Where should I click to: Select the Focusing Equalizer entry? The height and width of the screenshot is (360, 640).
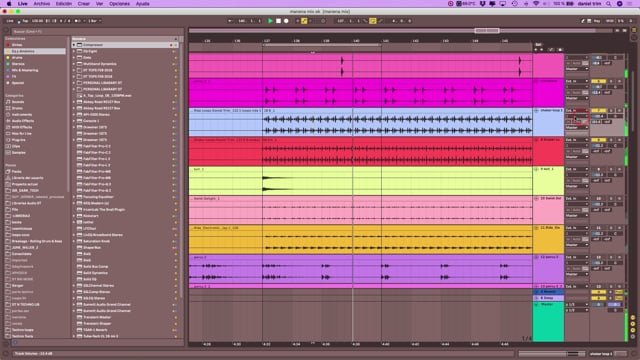click(x=98, y=197)
